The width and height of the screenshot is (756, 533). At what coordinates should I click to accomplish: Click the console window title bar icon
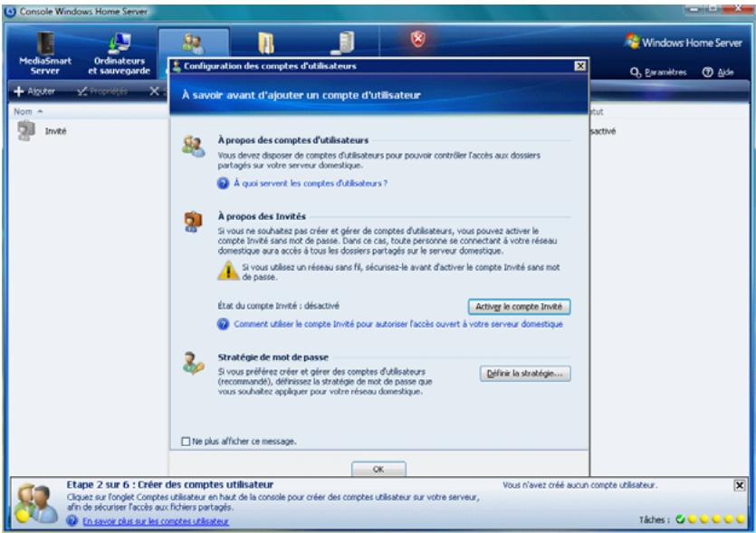tap(10, 11)
